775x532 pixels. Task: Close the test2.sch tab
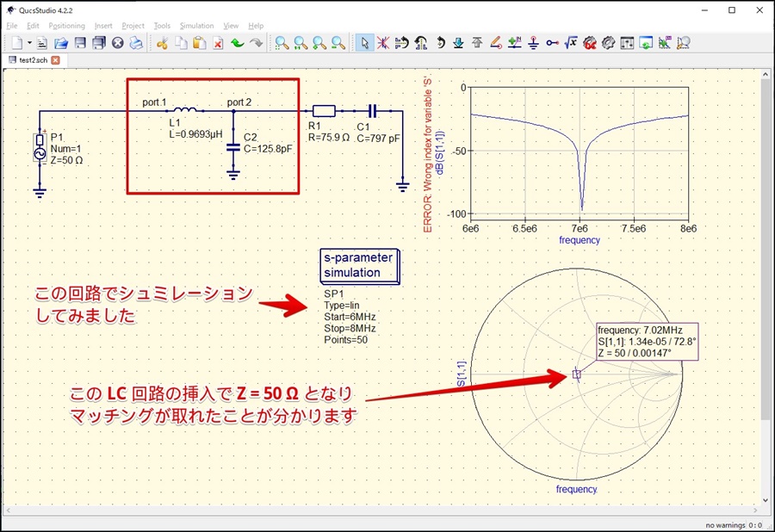pos(55,60)
